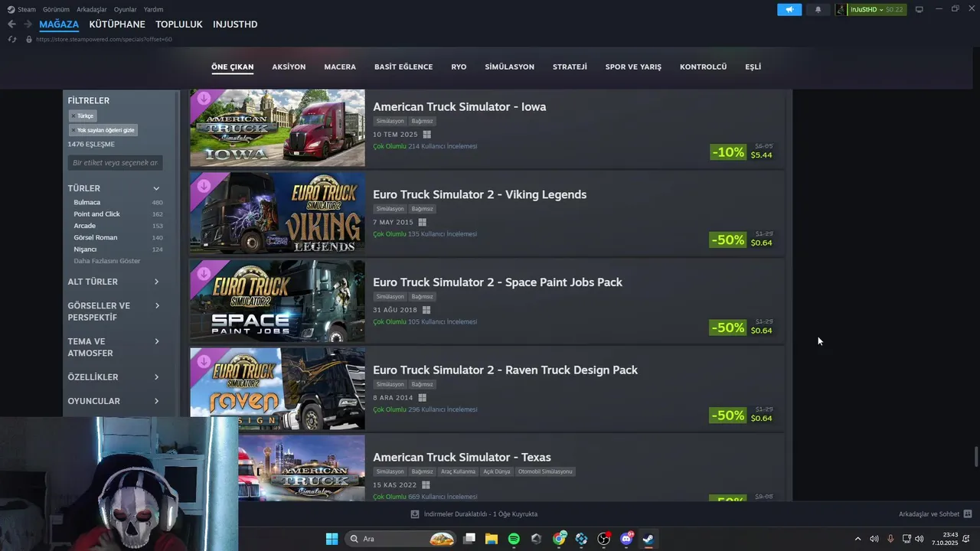Screen dimensions: 980x551
Task: Click the Windows icon on American Truck Texas row
Action: [x=426, y=485]
